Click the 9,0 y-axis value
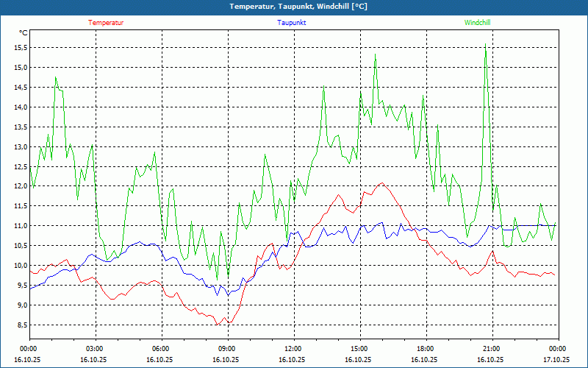Image resolution: width=588 pixels, height=368 pixels. (x=23, y=305)
